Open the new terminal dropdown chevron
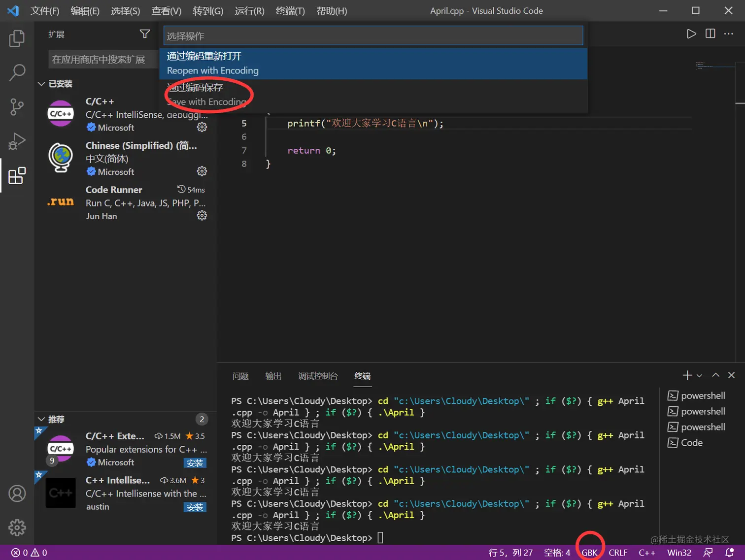The image size is (745, 560). pos(699,376)
